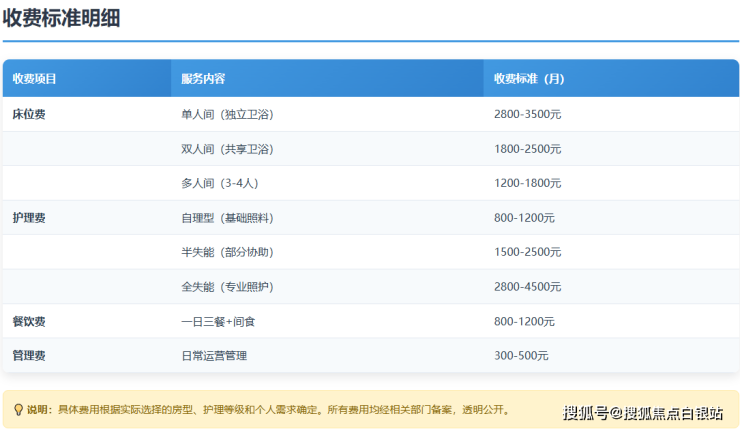The width and height of the screenshot is (740, 429).
Task: Select the 管理费 row label
Action: click(29, 355)
